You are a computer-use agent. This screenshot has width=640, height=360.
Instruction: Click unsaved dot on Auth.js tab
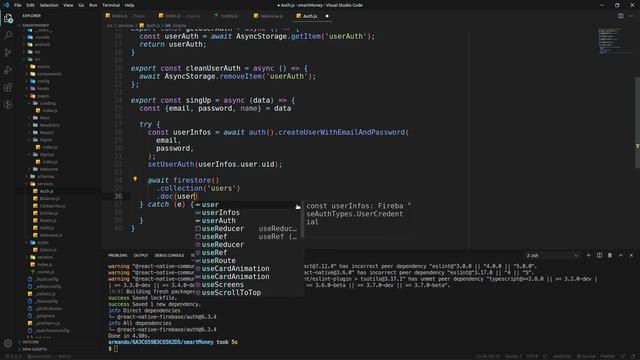tap(327, 16)
